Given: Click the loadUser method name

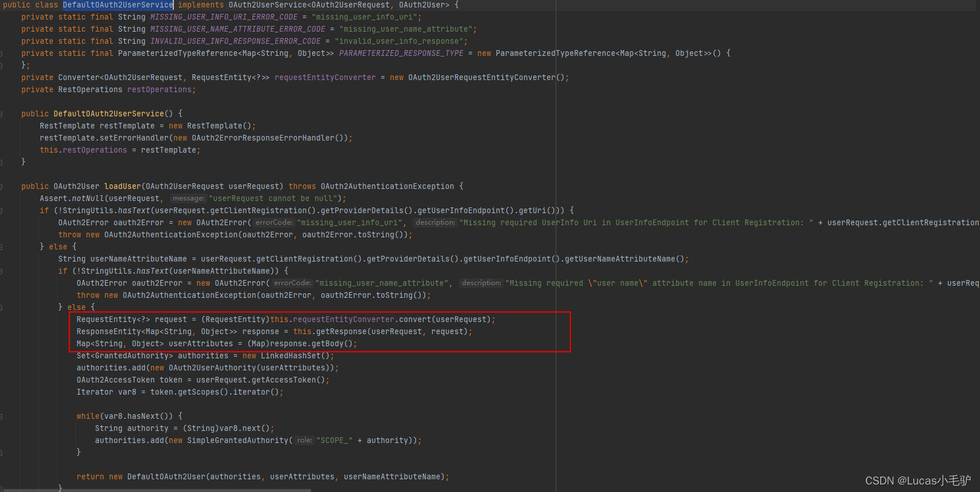Looking at the screenshot, I should tap(123, 186).
